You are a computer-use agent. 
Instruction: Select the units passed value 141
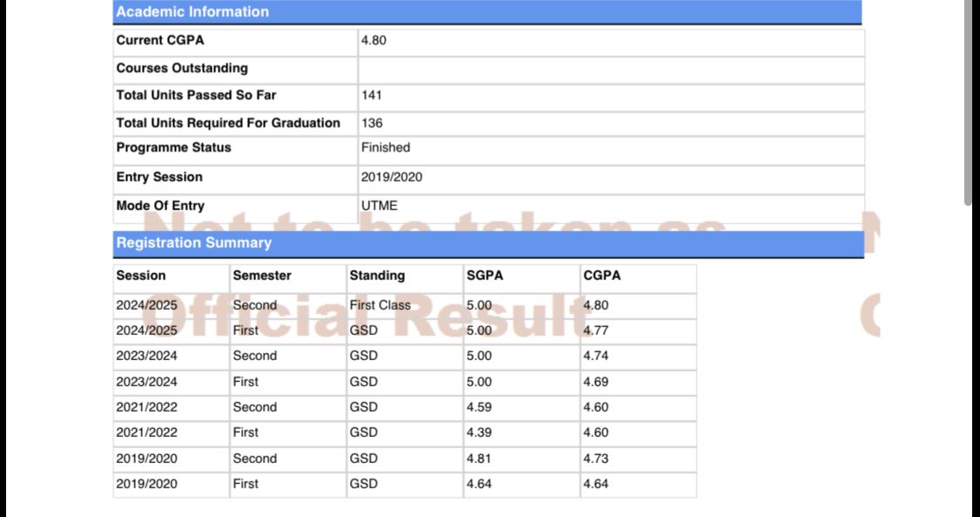372,96
